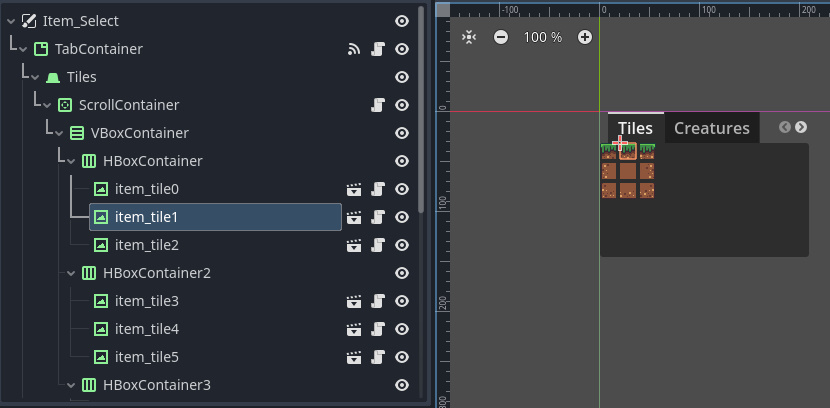The image size is (830, 408).
Task: Toggle visibility of Item_Select node
Action: click(x=402, y=21)
